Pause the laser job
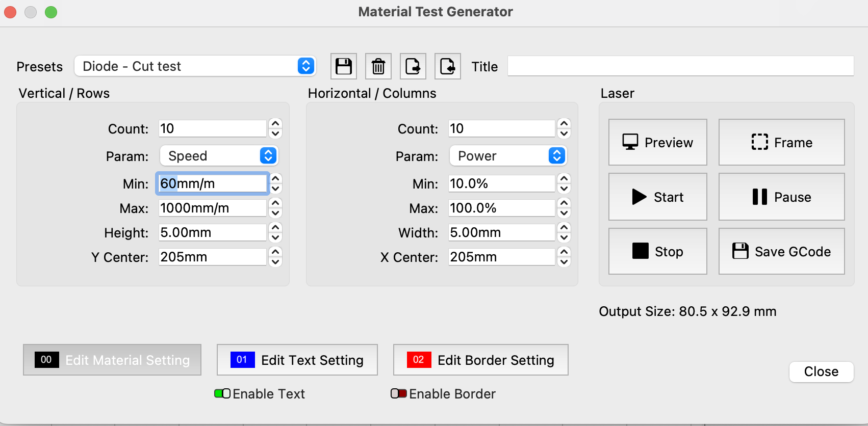 (x=782, y=197)
